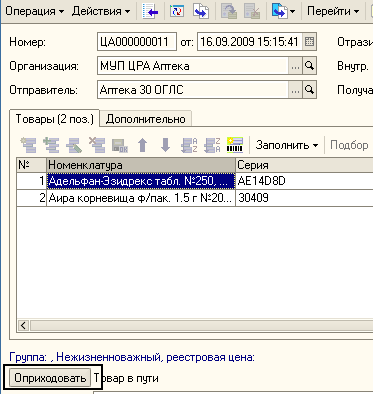
Task: Click the Номер field ЦА000000011
Action: click(x=137, y=42)
